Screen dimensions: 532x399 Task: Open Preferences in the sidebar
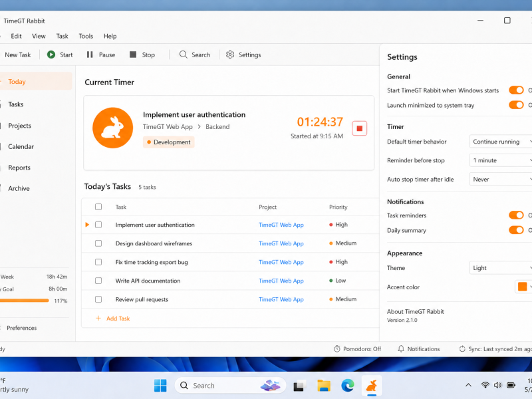[21, 328]
